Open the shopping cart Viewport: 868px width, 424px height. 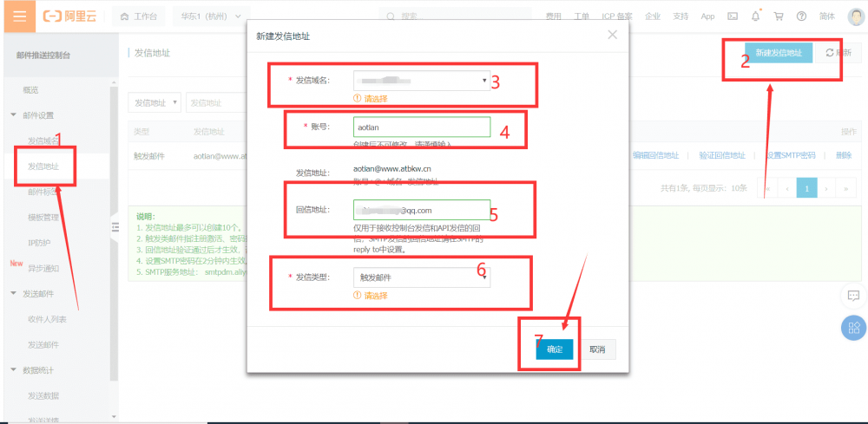(779, 16)
